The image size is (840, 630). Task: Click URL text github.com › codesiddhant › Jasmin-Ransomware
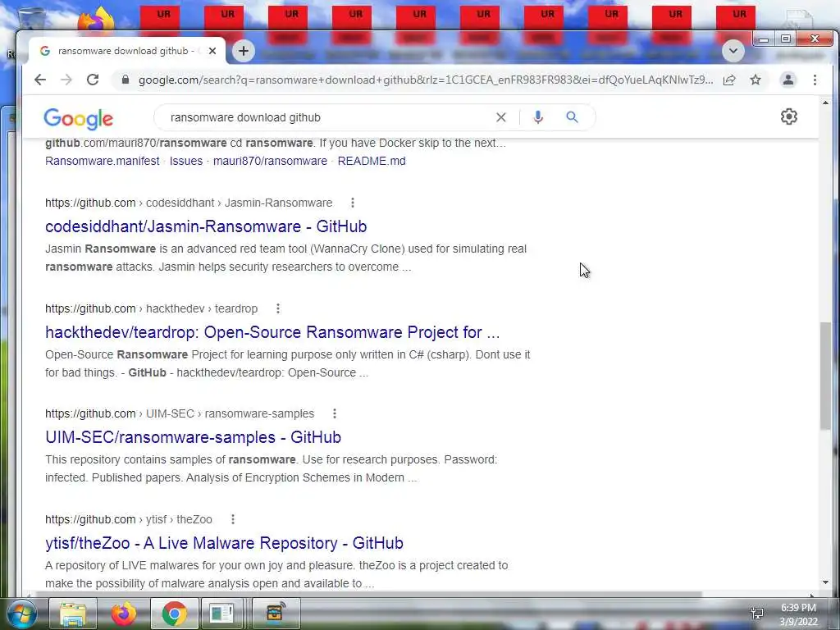pyautogui.click(x=189, y=203)
